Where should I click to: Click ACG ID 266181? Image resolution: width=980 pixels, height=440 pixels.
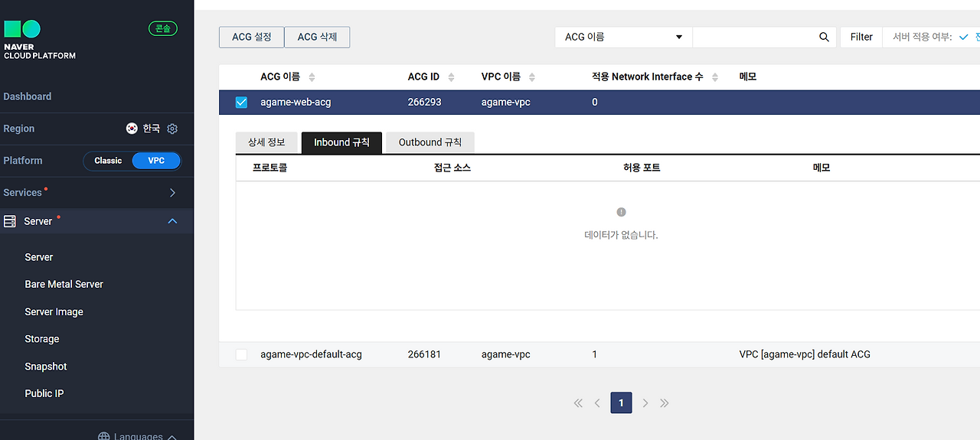coord(424,354)
